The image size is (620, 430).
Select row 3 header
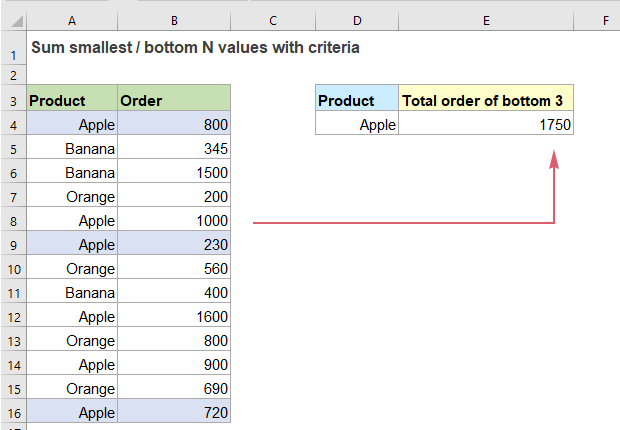(x=13, y=100)
